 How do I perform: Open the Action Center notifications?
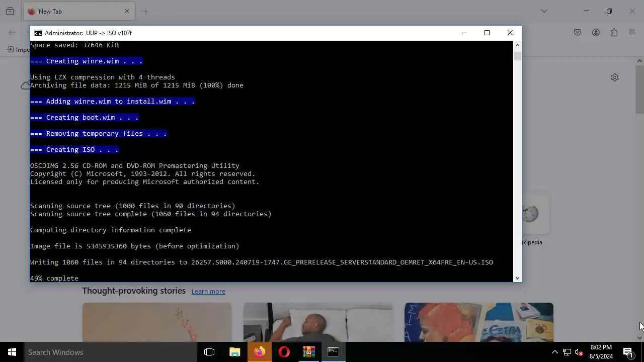628,352
